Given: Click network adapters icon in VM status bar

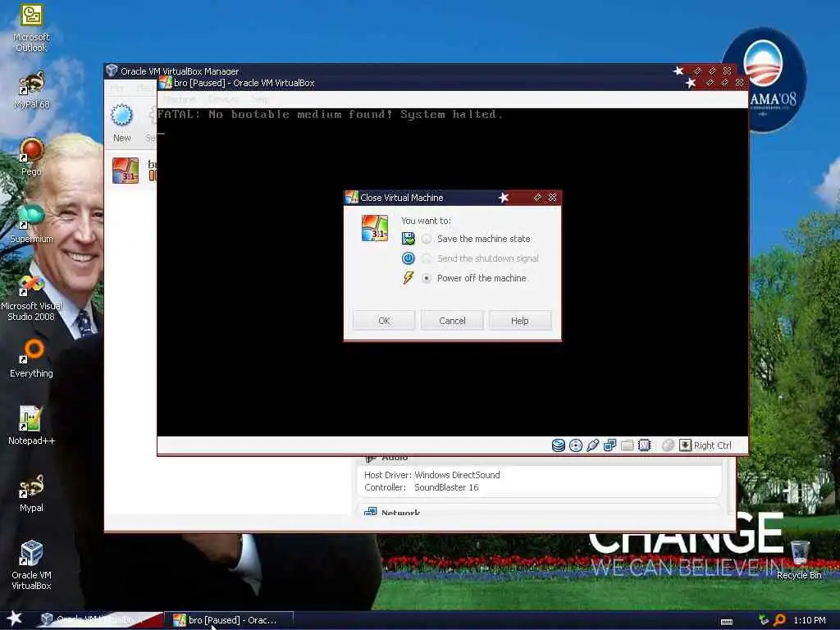Looking at the screenshot, I should (x=609, y=445).
